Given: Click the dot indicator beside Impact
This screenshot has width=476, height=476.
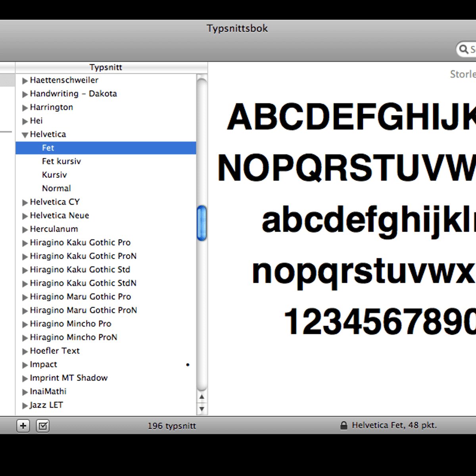Looking at the screenshot, I should pyautogui.click(x=188, y=365).
